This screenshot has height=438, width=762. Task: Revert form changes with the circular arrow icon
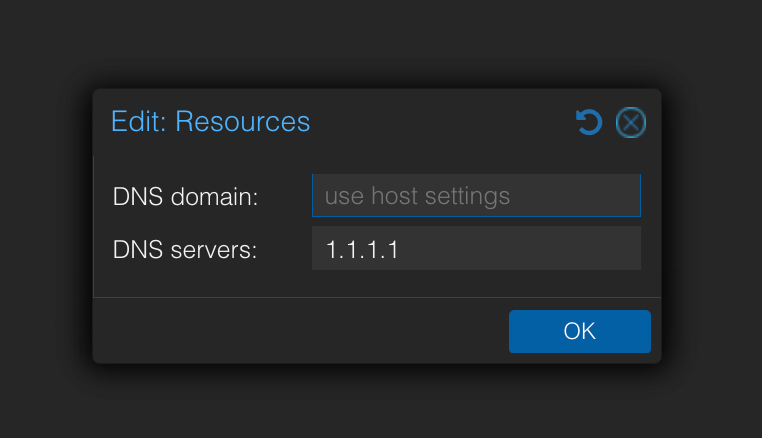tap(589, 123)
